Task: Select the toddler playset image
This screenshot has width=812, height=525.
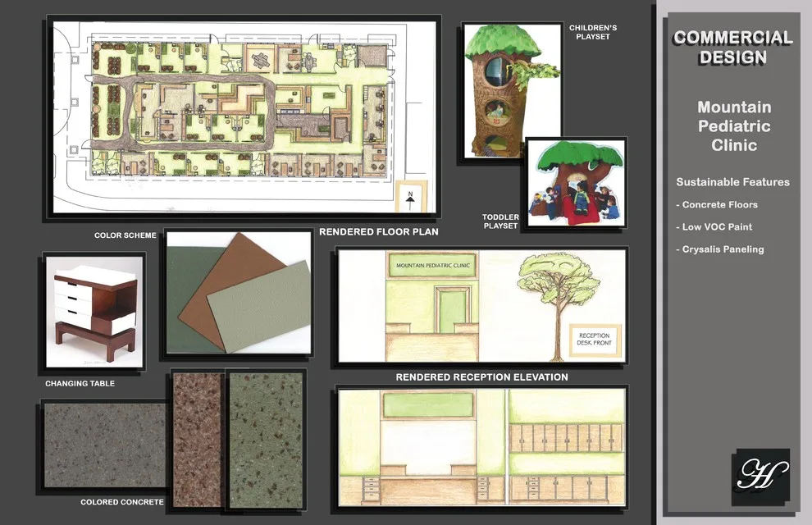Action: pyautogui.click(x=575, y=183)
